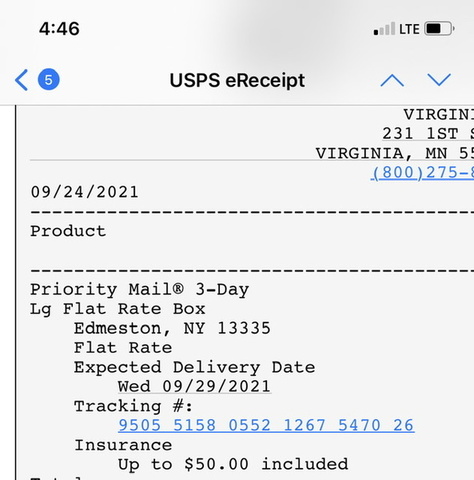Tap the 231 1ST street address
Screen dimensions: 474x480
coord(428,134)
